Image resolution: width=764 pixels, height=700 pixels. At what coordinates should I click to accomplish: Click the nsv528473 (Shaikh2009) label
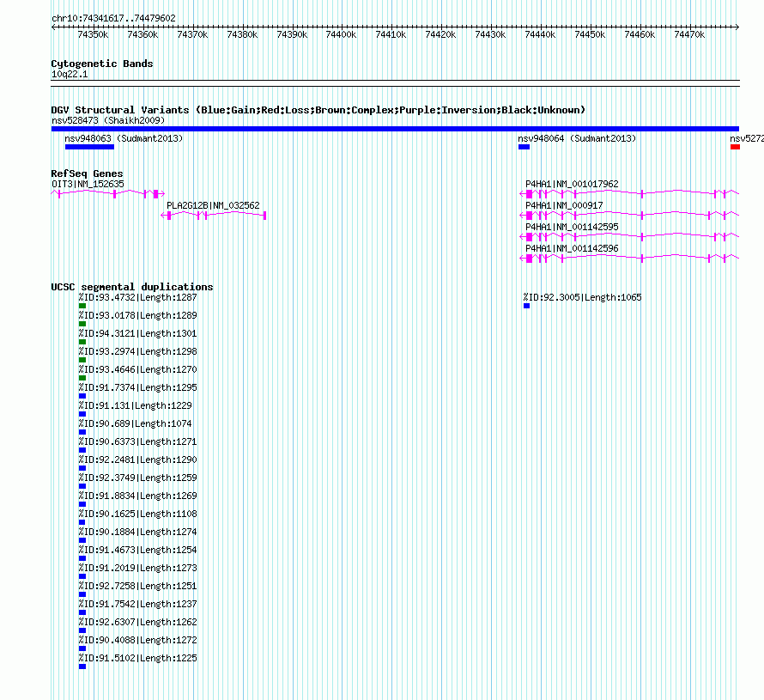pyautogui.click(x=108, y=120)
